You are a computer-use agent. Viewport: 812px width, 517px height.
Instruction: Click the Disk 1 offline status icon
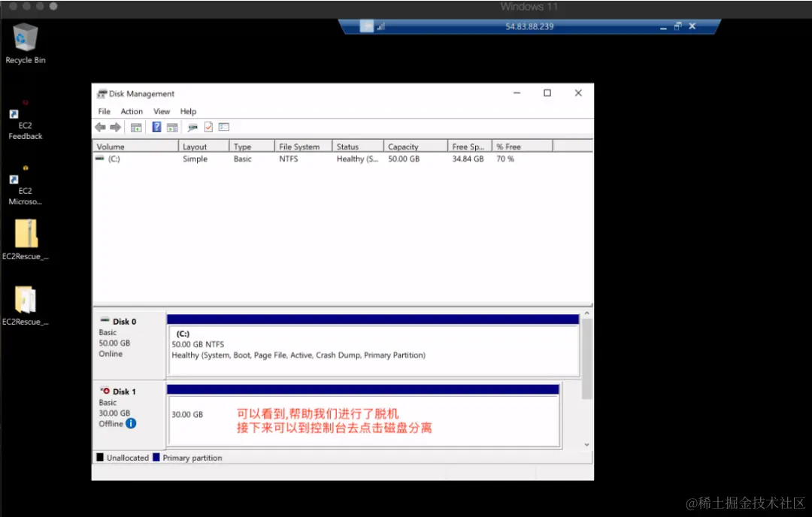coord(105,391)
